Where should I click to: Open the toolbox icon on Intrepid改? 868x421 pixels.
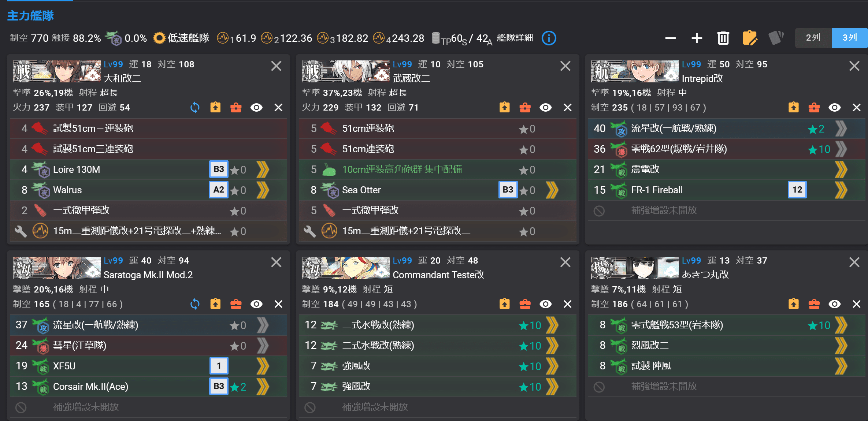(x=814, y=107)
